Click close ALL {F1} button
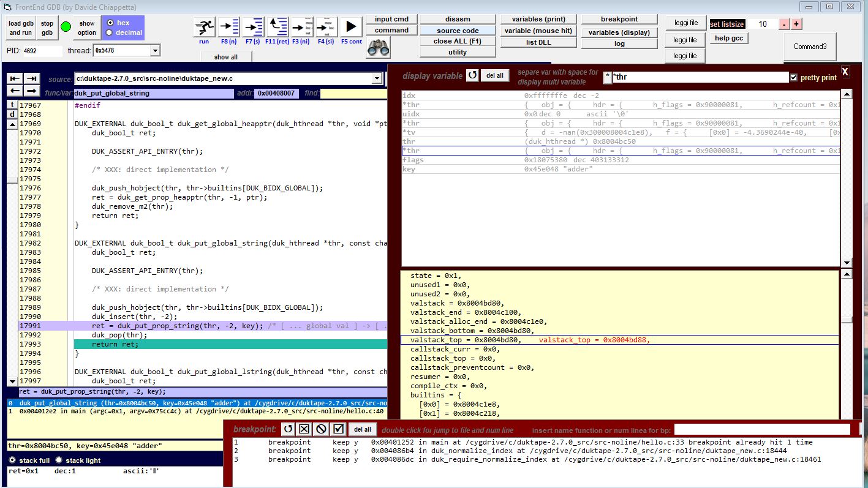 pos(458,42)
